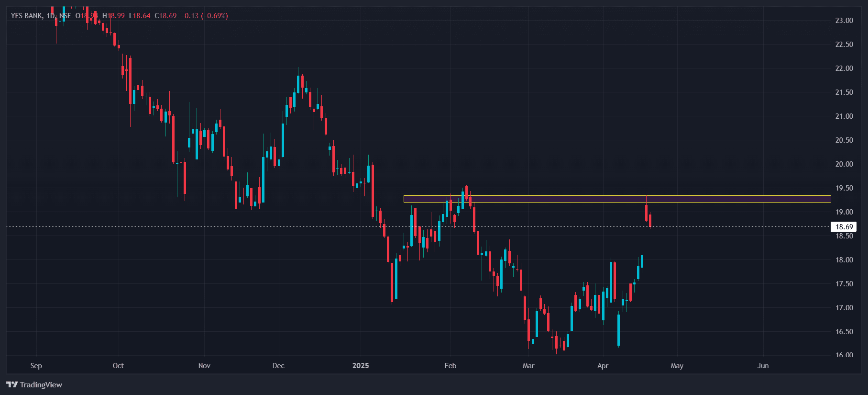Viewport: 868px width, 395px height.
Task: Click the L18.64 low value in header
Action: coord(140,16)
